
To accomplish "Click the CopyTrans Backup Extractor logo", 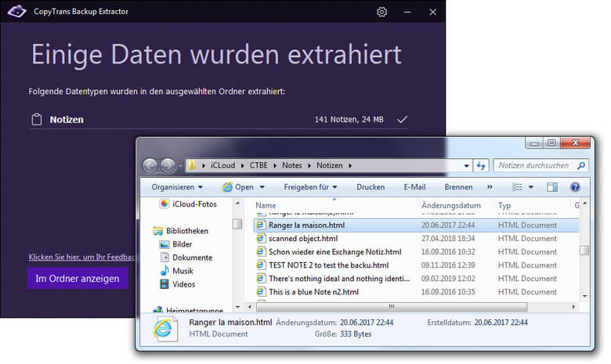I will coord(16,11).
